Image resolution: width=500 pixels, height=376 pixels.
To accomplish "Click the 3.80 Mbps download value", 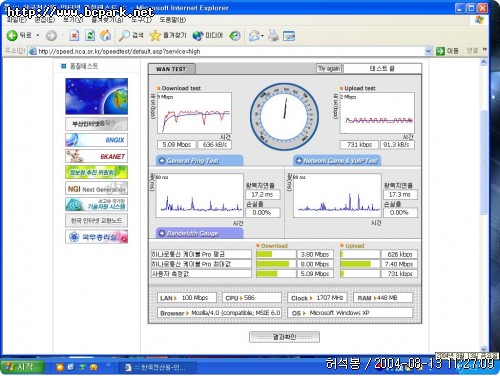I will tap(315, 255).
